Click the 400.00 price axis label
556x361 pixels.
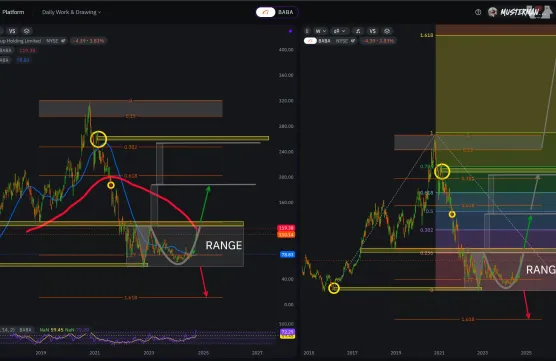click(286, 50)
